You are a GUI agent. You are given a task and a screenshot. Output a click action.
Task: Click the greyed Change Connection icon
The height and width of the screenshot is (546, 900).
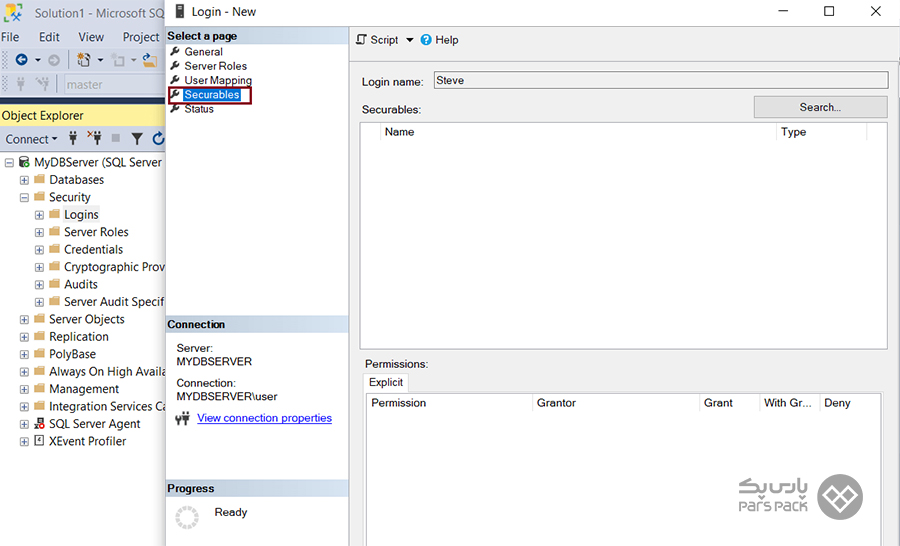(42, 84)
